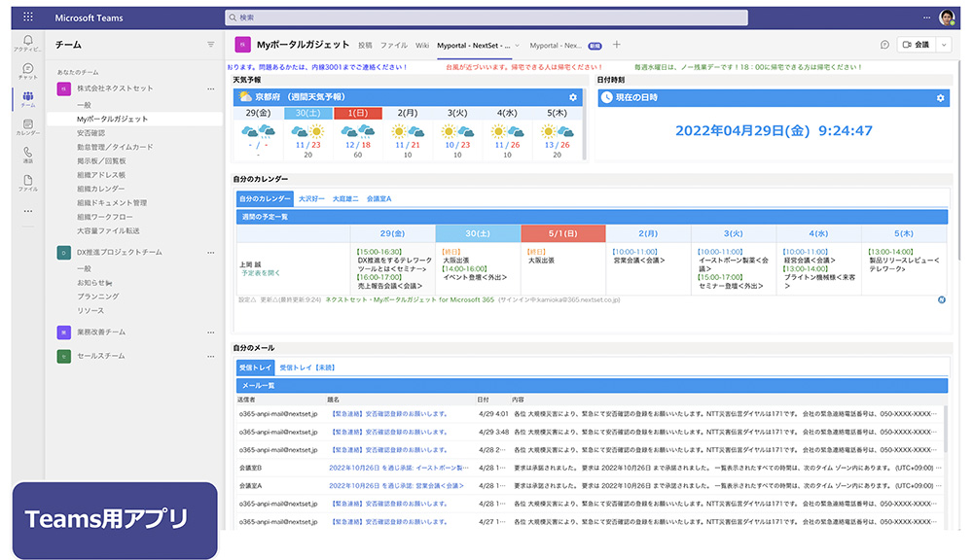Open the 組織ドキュメント管理 channel
This screenshot has height=560, width=973.
tap(112, 203)
